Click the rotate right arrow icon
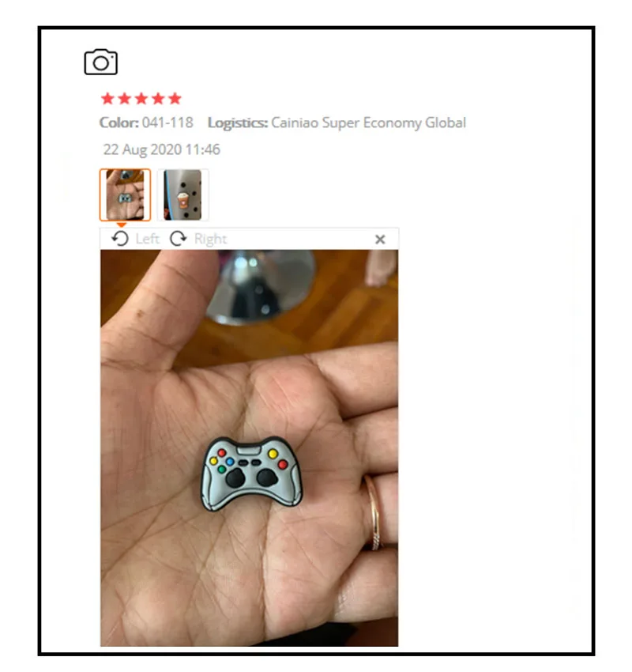632x672 pixels. pyautogui.click(x=178, y=239)
